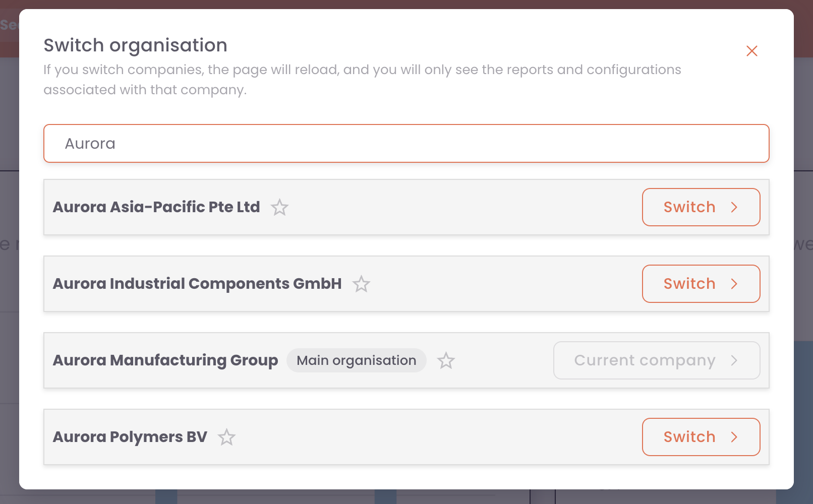Image resolution: width=813 pixels, height=504 pixels.
Task: Select the Aurora Industrial Components GmbH name
Action: coord(197,284)
